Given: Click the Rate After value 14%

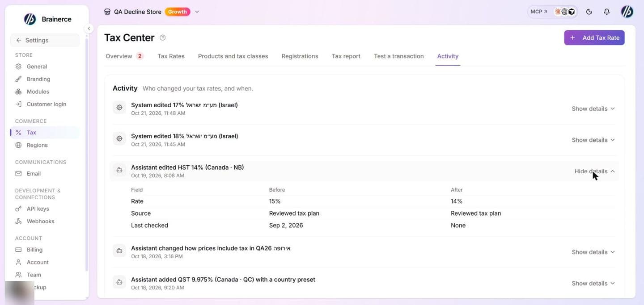Looking at the screenshot, I should [457, 201].
